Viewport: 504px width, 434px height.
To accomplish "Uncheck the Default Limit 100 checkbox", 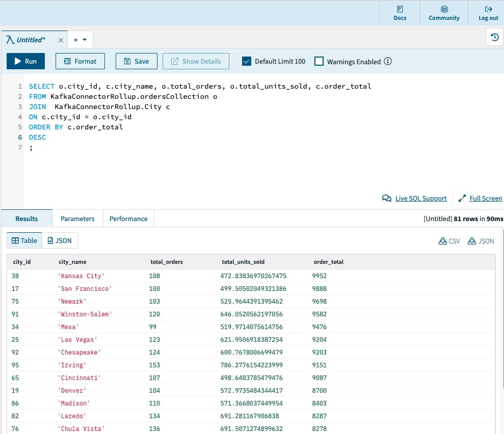I will 247,62.
